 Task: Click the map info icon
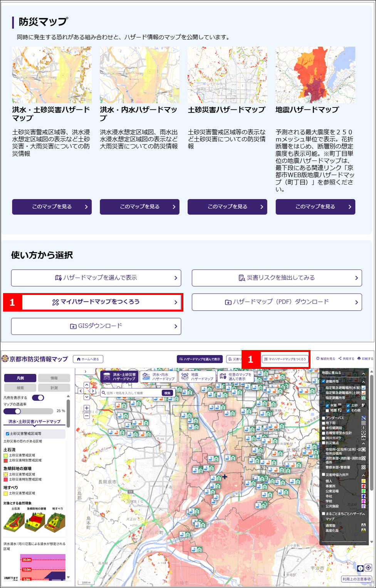360,568
